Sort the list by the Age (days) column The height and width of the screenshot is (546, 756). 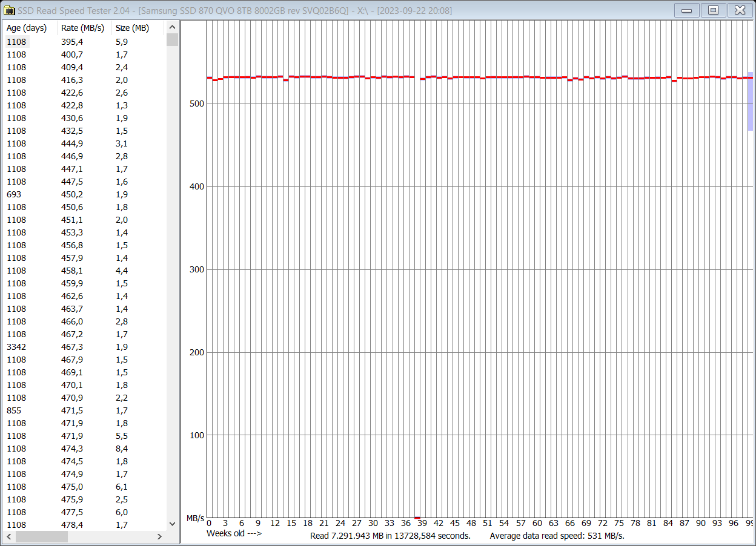tap(27, 28)
